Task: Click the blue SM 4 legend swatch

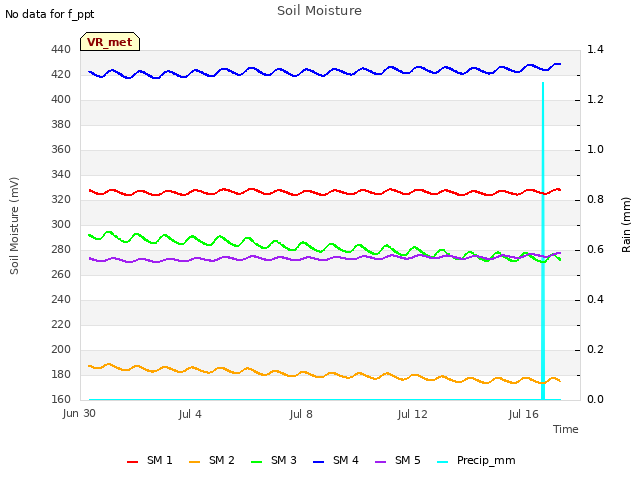Action: [x=318, y=462]
